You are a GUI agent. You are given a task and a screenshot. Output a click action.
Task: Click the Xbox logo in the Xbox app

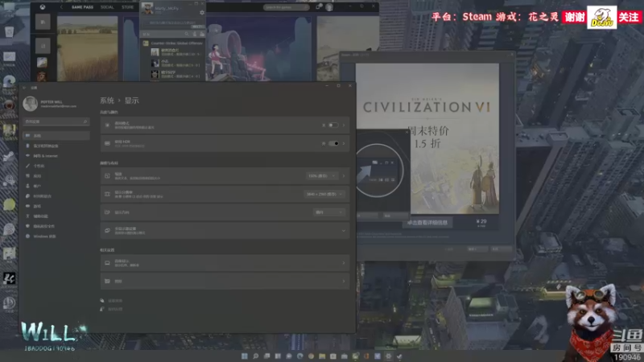pyautogui.click(x=43, y=7)
